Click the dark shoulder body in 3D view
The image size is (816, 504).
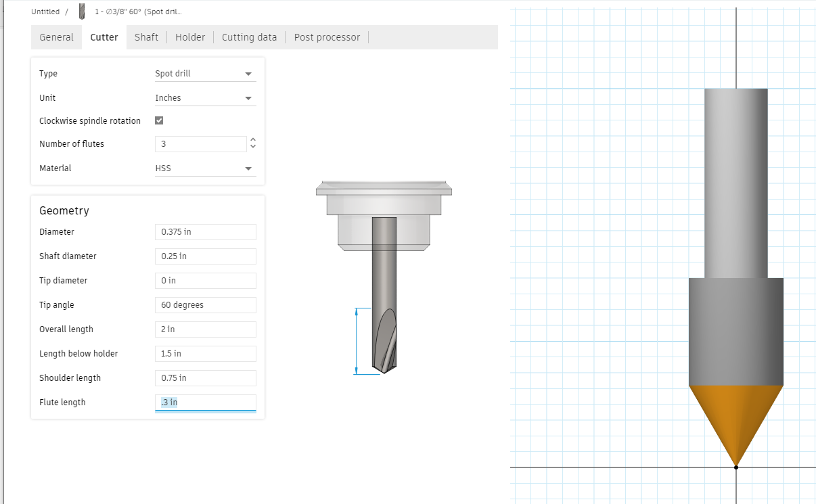coord(735,331)
